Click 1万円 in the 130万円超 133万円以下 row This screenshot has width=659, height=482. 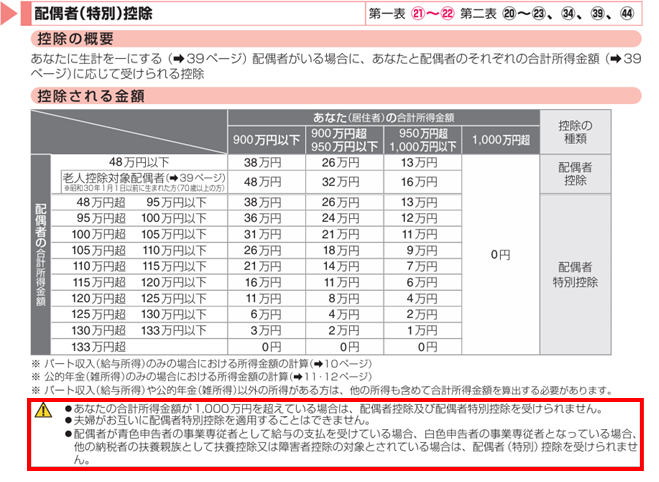[423, 330]
